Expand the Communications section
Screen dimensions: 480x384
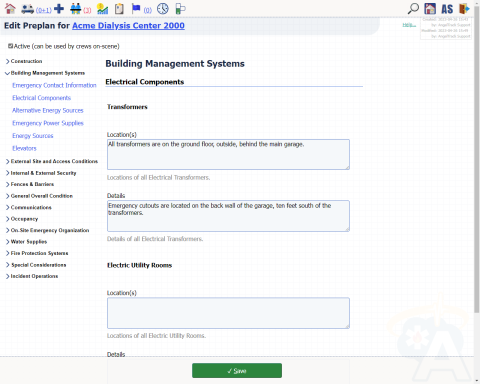coord(29,208)
